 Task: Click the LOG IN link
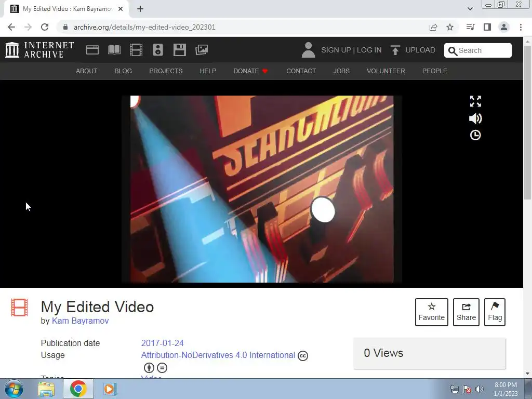point(369,50)
